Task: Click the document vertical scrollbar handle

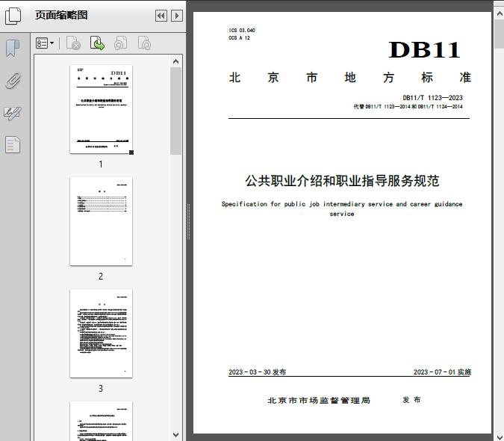Action: 500,34
